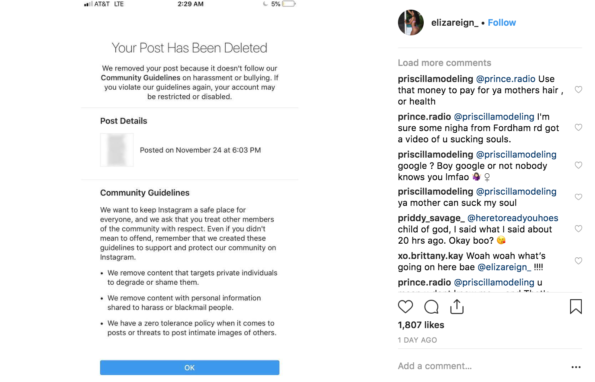Confirm with the blue OK button
The height and width of the screenshot is (382, 595).
point(190,367)
